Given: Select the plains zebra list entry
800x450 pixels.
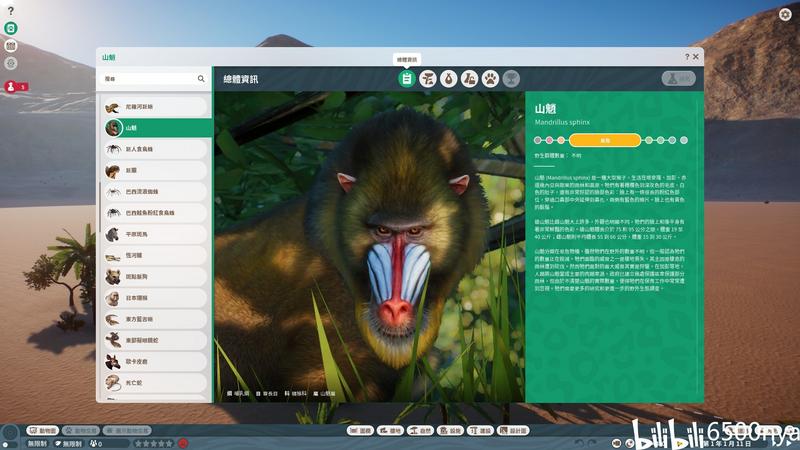Looking at the screenshot, I should (x=156, y=234).
